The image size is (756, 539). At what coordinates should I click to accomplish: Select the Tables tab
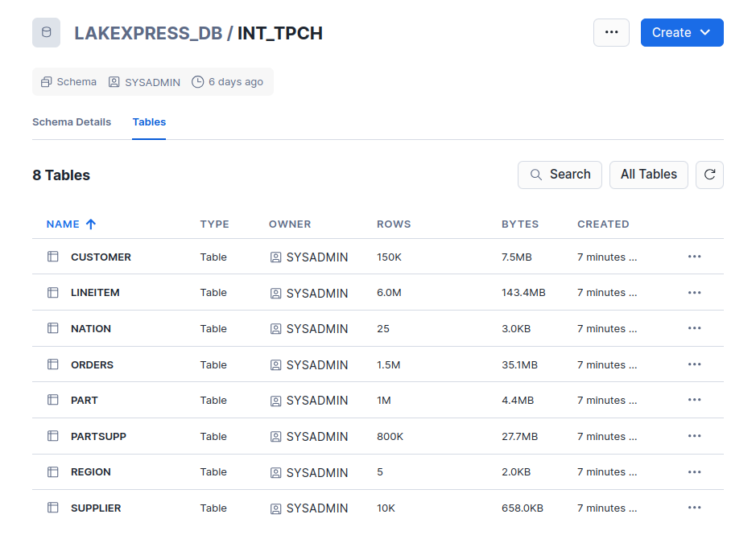pyautogui.click(x=149, y=122)
